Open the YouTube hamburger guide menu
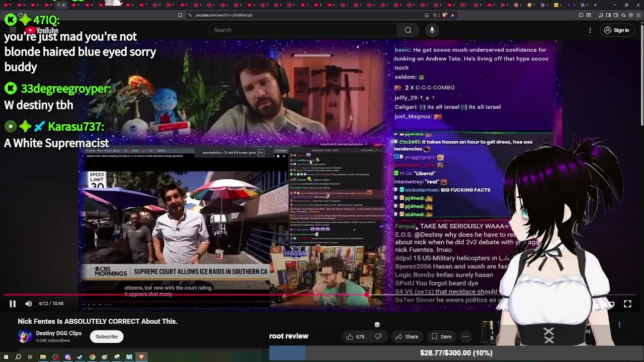The width and height of the screenshot is (644, 362). coord(13,30)
